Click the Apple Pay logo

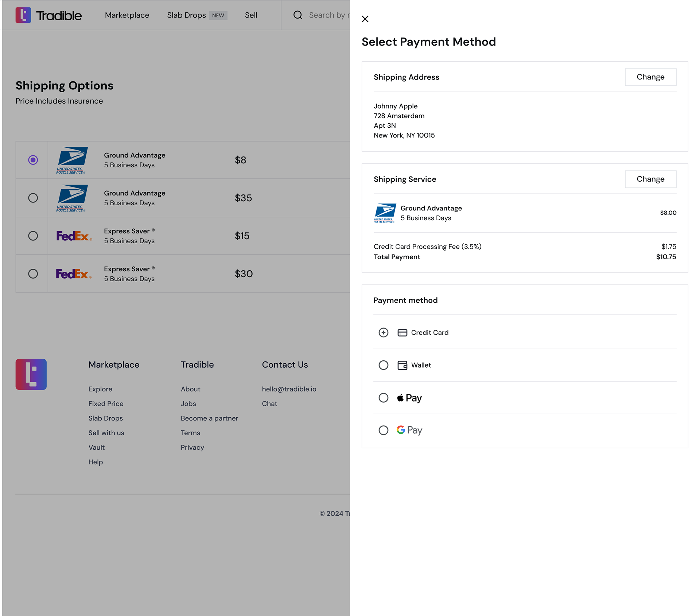409,398
